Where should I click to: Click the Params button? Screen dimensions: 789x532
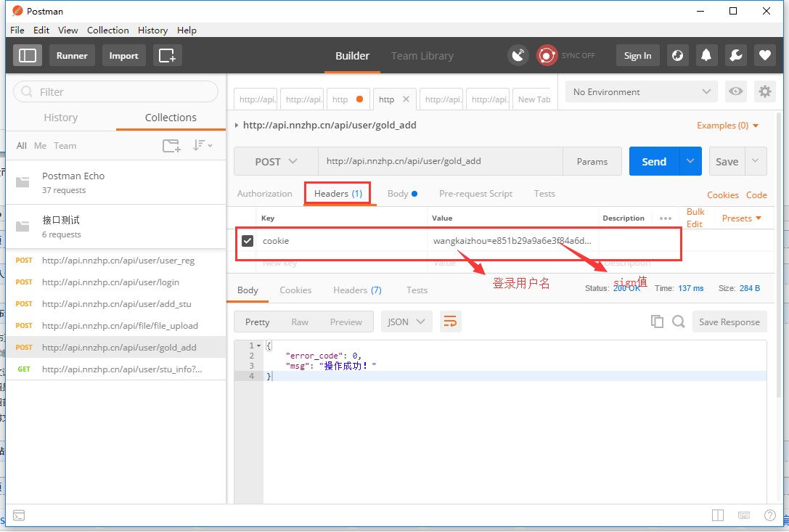pos(592,162)
